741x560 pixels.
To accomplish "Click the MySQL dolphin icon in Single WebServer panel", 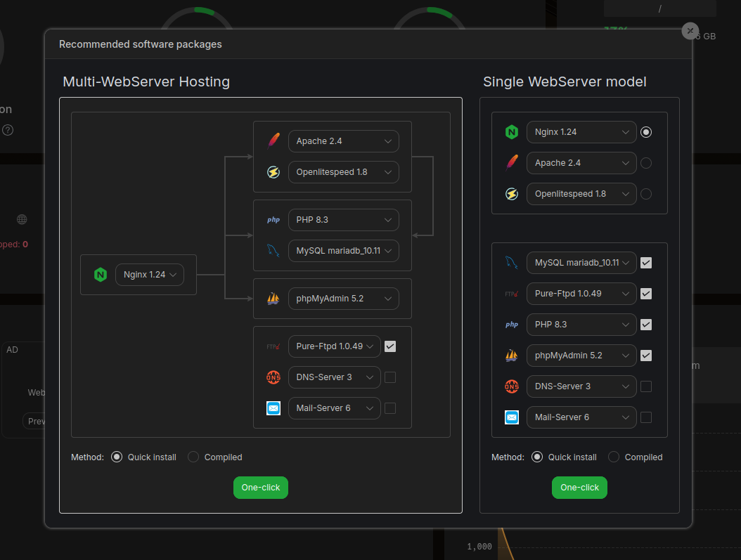I will 512,263.
